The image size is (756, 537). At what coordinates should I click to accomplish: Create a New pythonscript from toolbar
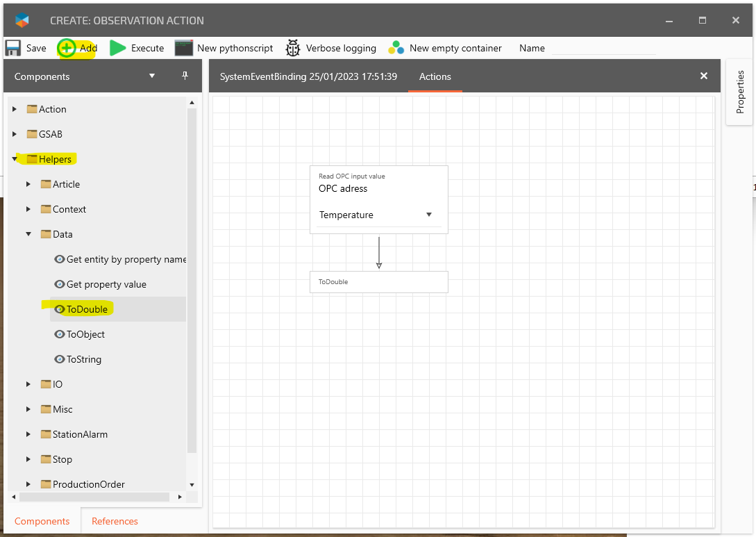coord(183,48)
